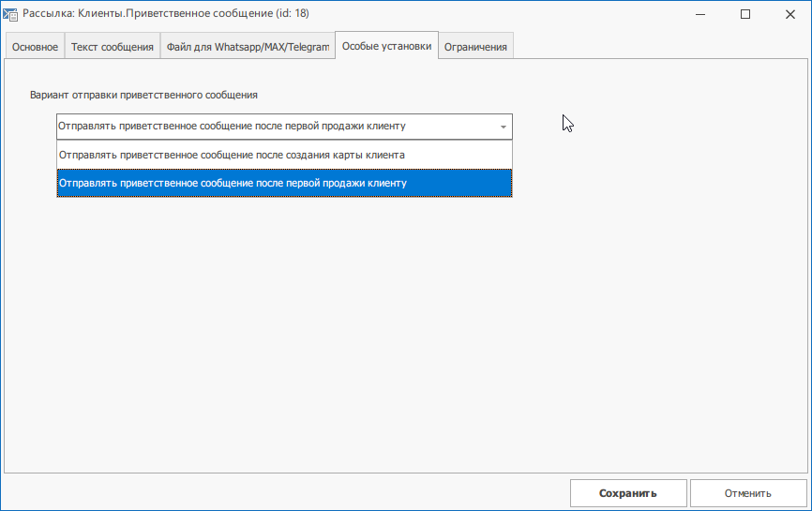Choose option после создания карты клиента
The width and height of the screenshot is (812, 511).
pyautogui.click(x=284, y=155)
